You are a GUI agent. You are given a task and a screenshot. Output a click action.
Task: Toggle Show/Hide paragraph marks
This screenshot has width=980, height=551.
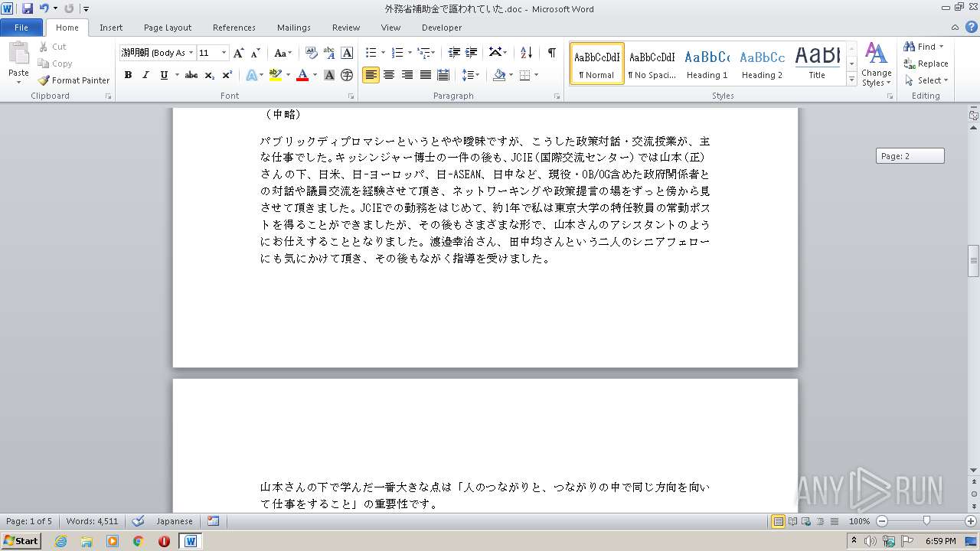(x=551, y=53)
